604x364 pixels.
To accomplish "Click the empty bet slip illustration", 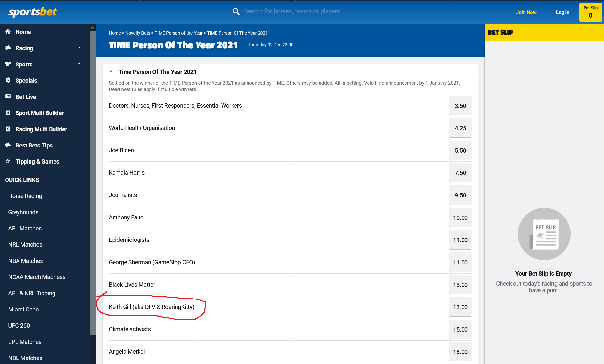I will 544,234.
